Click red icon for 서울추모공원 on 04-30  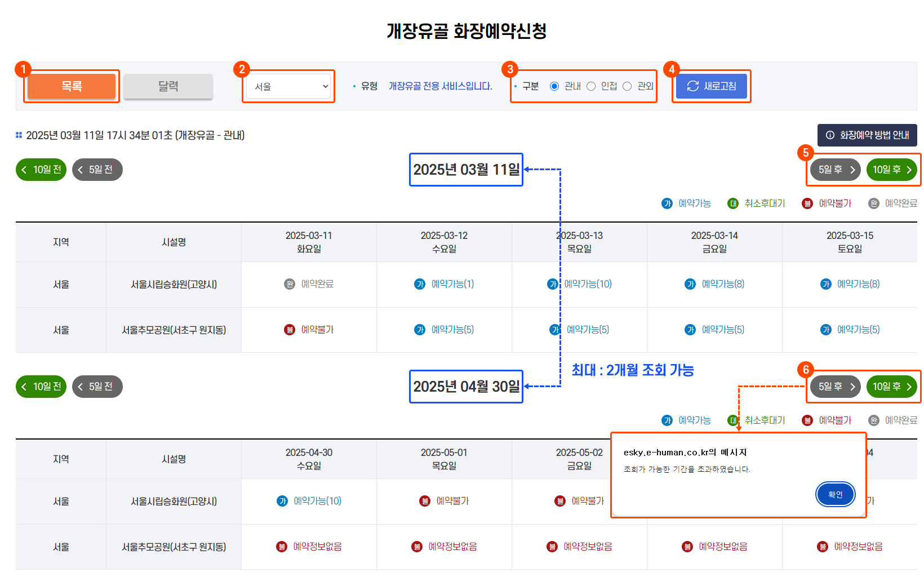282,547
